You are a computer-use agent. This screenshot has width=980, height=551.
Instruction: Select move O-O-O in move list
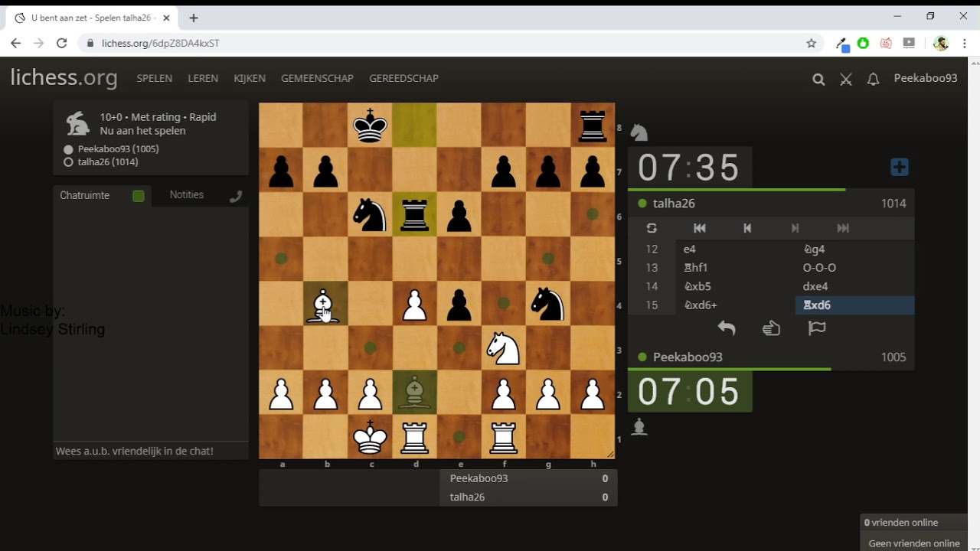[855, 268]
